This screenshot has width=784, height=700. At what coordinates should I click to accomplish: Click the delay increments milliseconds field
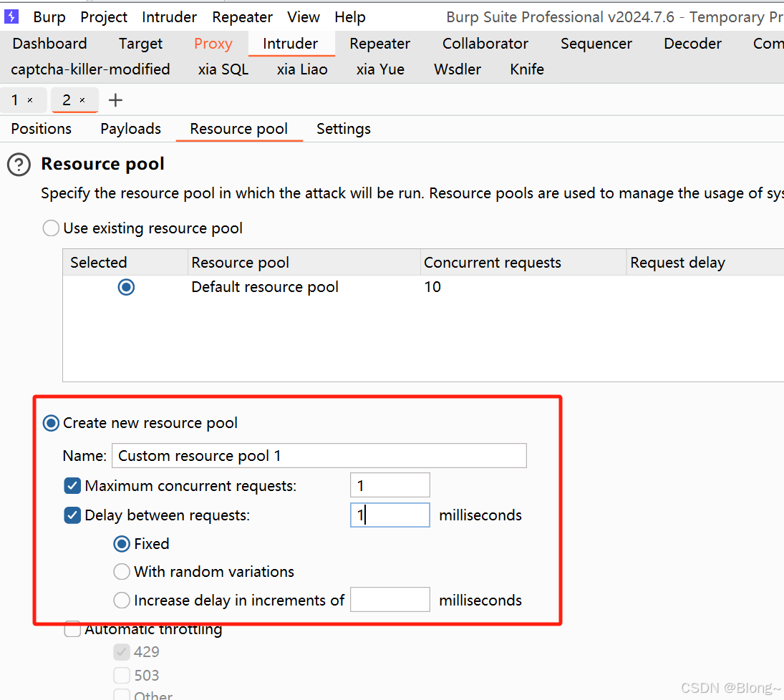click(390, 600)
